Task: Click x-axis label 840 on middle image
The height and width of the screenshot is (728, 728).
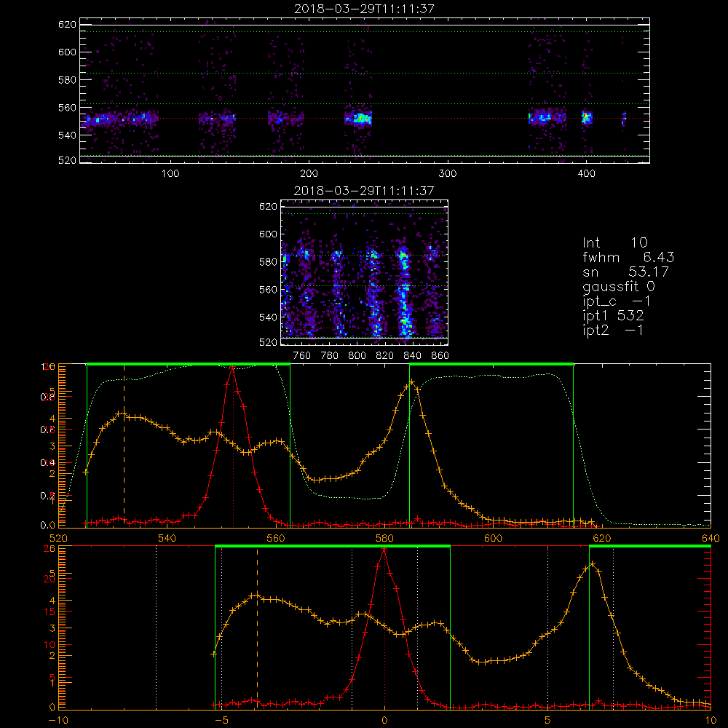Action: tap(412, 356)
